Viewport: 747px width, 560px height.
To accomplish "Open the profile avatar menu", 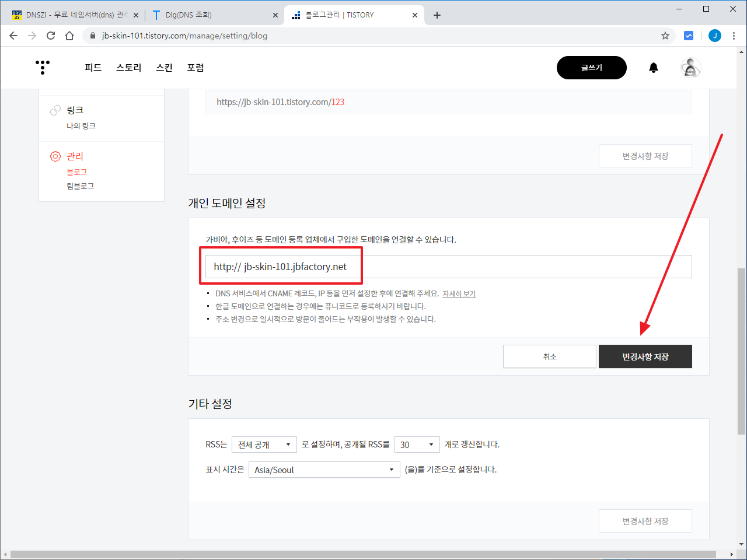I will pyautogui.click(x=691, y=68).
